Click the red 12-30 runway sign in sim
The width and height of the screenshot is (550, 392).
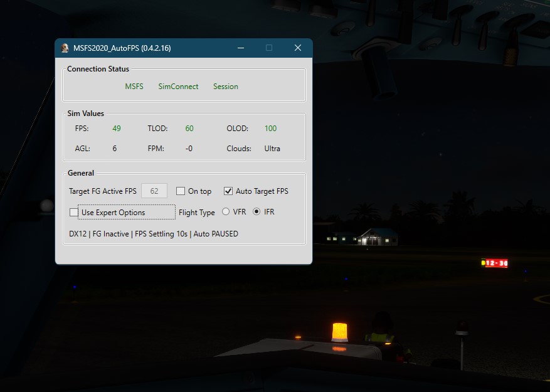point(495,263)
